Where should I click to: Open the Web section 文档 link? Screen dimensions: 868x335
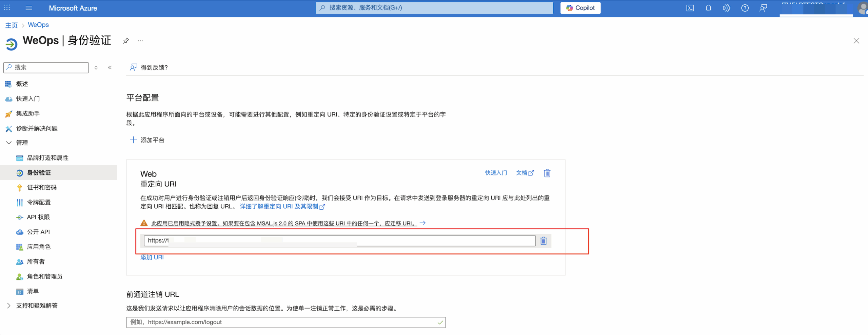tap(525, 173)
